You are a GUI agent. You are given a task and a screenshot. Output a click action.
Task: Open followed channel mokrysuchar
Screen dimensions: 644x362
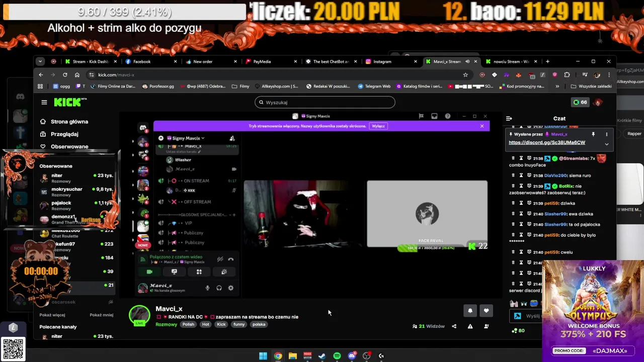(x=77, y=192)
